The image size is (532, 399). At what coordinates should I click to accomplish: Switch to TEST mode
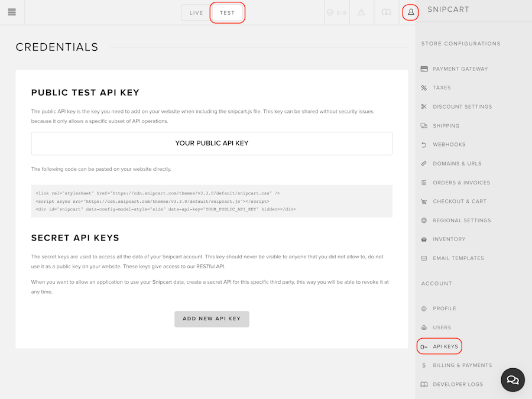pyautogui.click(x=228, y=13)
